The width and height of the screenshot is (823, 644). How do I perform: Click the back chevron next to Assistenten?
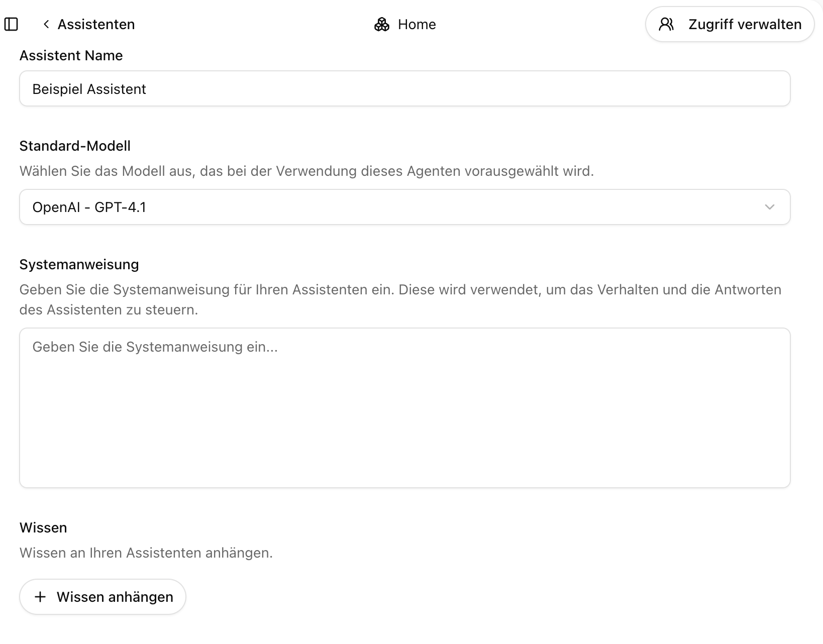(x=46, y=24)
